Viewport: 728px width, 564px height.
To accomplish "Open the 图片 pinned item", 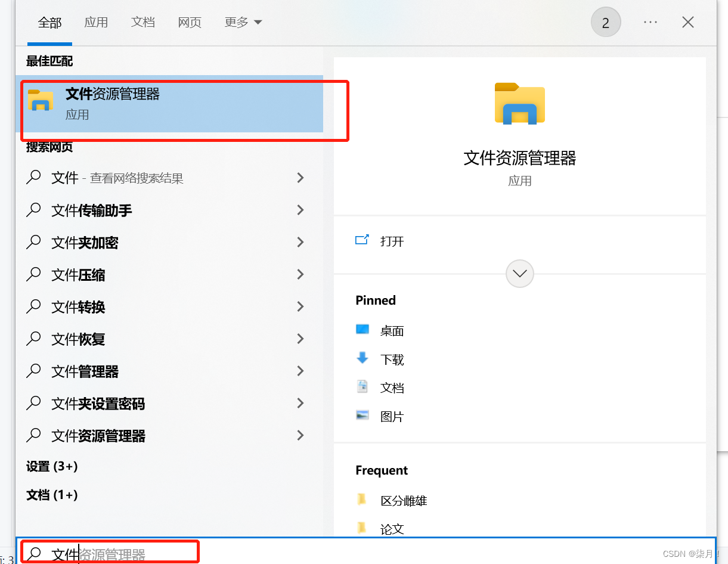I will [391, 416].
